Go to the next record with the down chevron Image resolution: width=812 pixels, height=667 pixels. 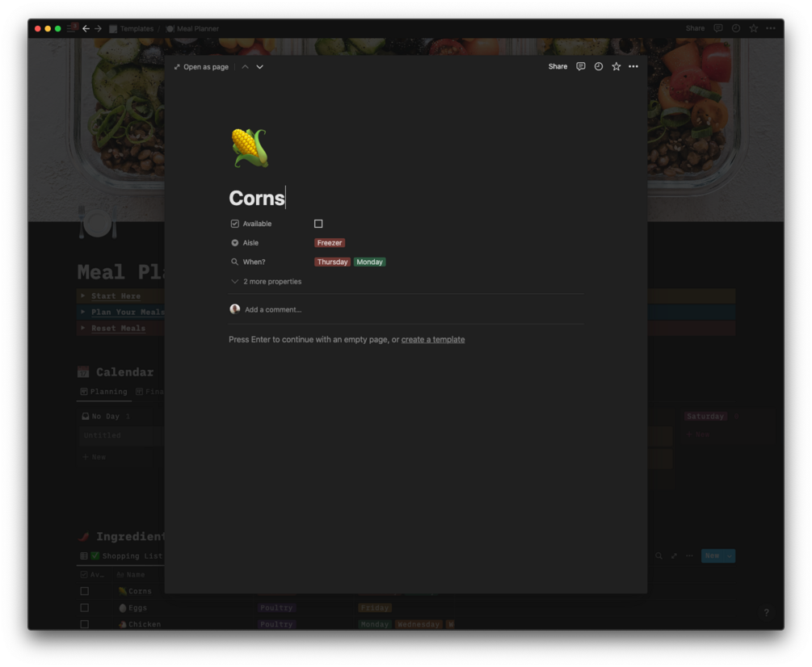pyautogui.click(x=260, y=67)
